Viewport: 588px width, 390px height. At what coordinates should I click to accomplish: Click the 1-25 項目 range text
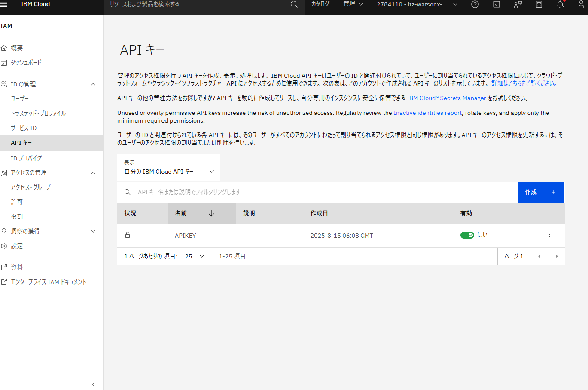click(232, 256)
